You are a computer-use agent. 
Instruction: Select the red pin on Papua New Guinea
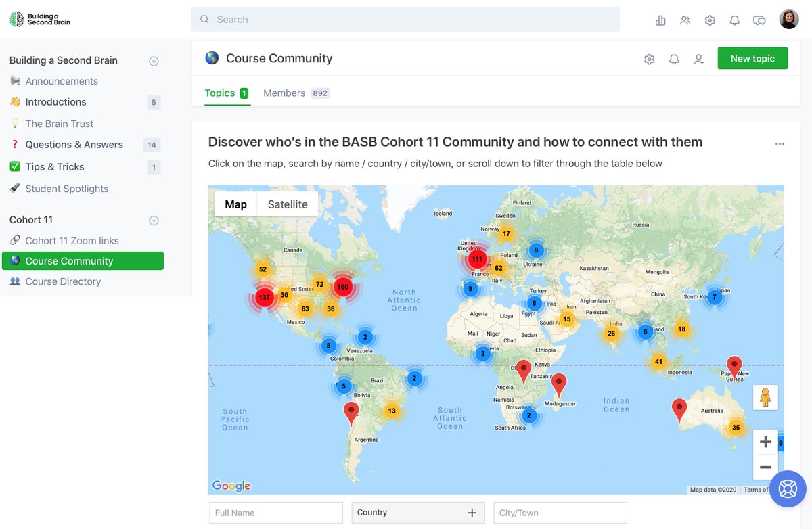[x=734, y=367]
